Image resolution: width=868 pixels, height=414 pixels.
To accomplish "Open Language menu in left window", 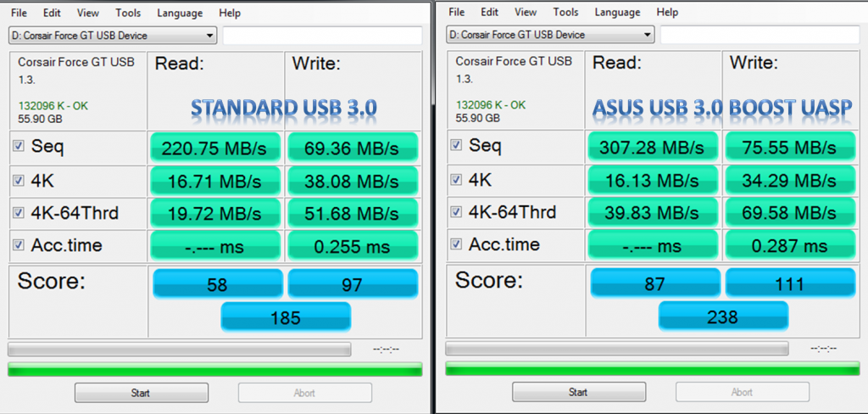I will [x=180, y=13].
